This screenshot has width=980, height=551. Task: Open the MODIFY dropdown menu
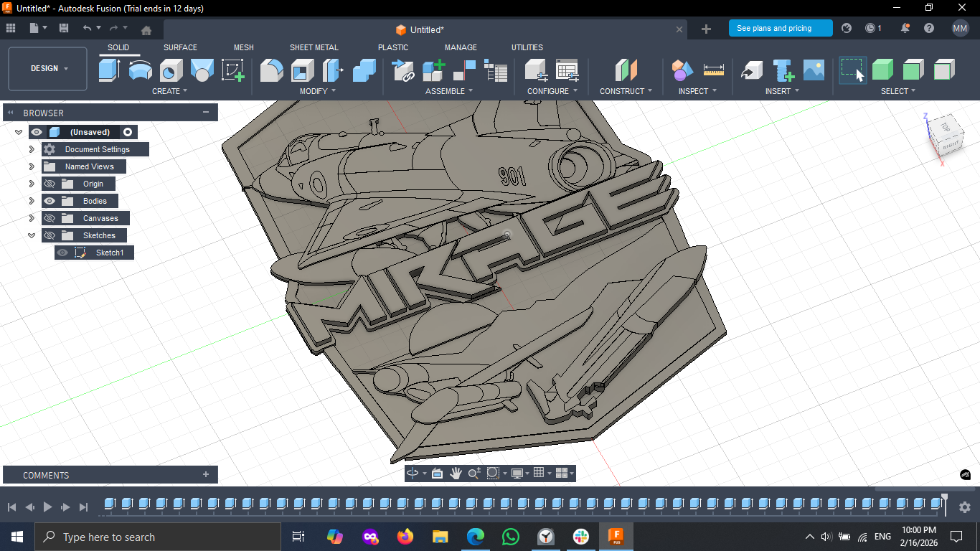(x=317, y=91)
